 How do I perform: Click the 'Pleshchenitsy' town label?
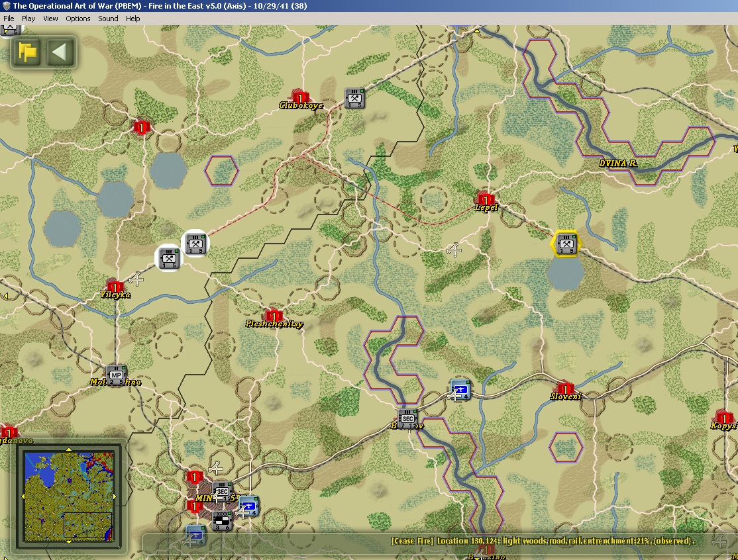pos(274,324)
